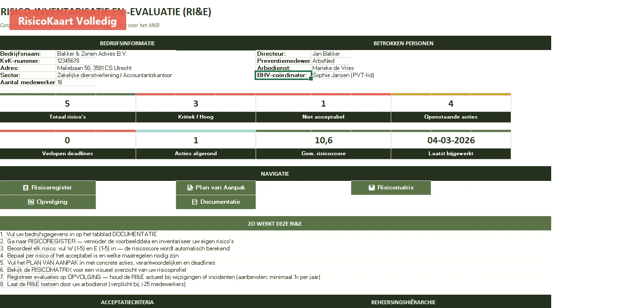Viewport: 644px width, 308px height.
Task: Select the ACCEPTATIECRITERIA header
Action: (128, 302)
